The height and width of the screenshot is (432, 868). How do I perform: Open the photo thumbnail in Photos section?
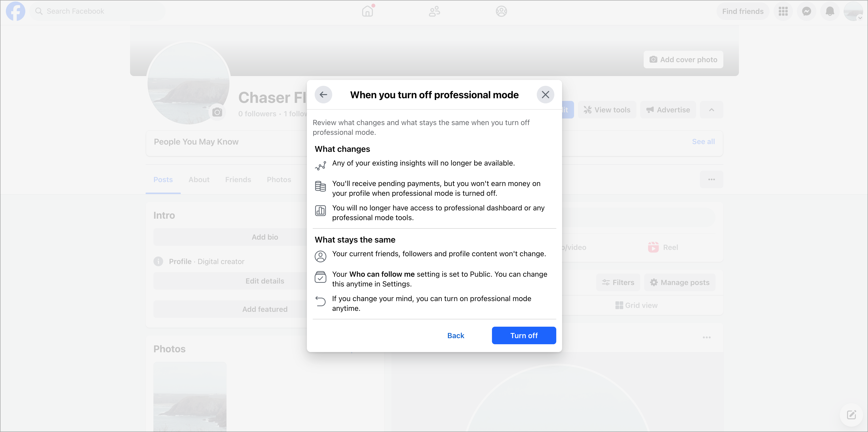point(190,397)
